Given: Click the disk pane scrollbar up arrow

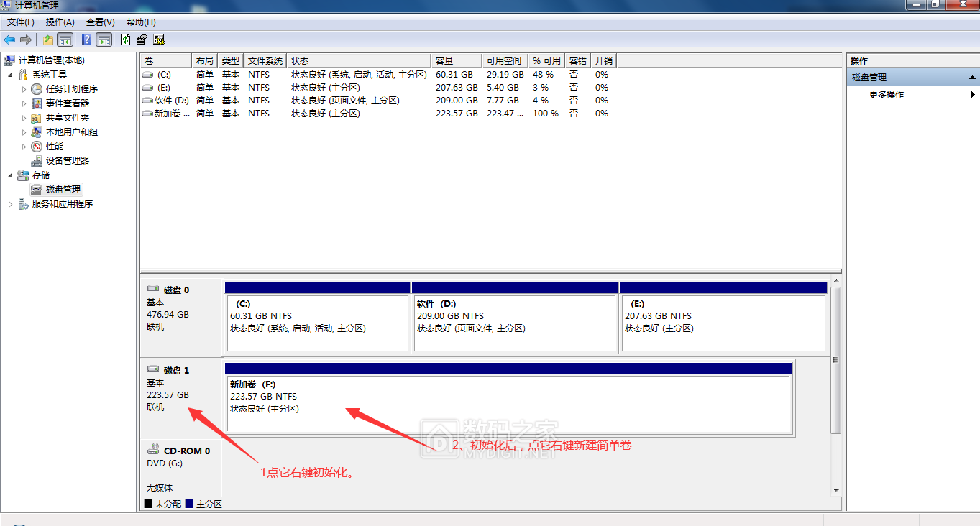Looking at the screenshot, I should (835, 282).
